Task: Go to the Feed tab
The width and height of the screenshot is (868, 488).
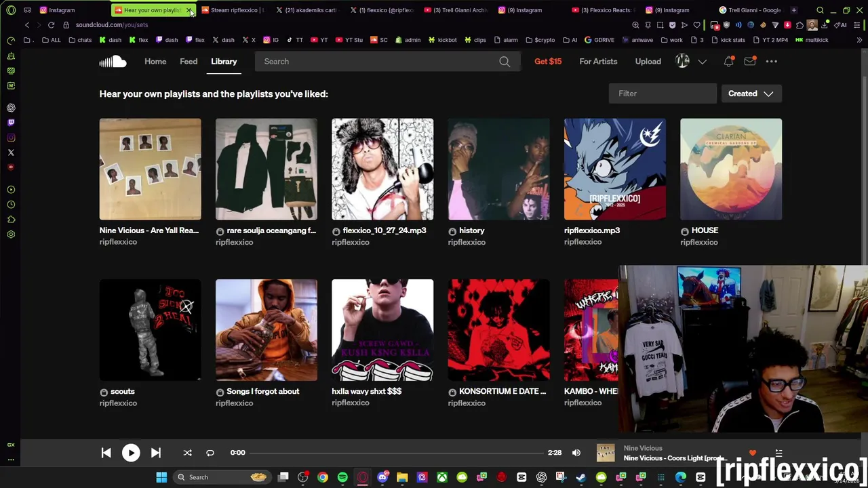Action: [189, 62]
